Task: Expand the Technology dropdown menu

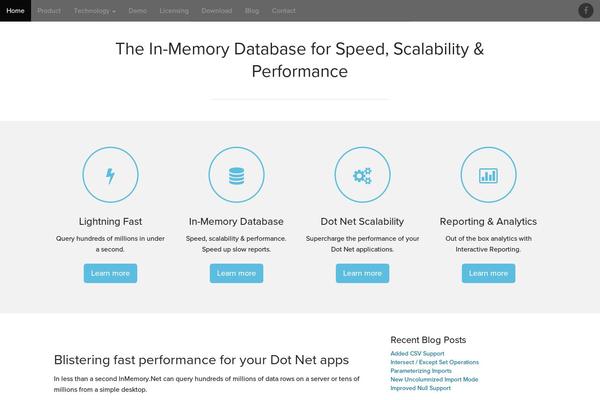Action: pos(95,11)
